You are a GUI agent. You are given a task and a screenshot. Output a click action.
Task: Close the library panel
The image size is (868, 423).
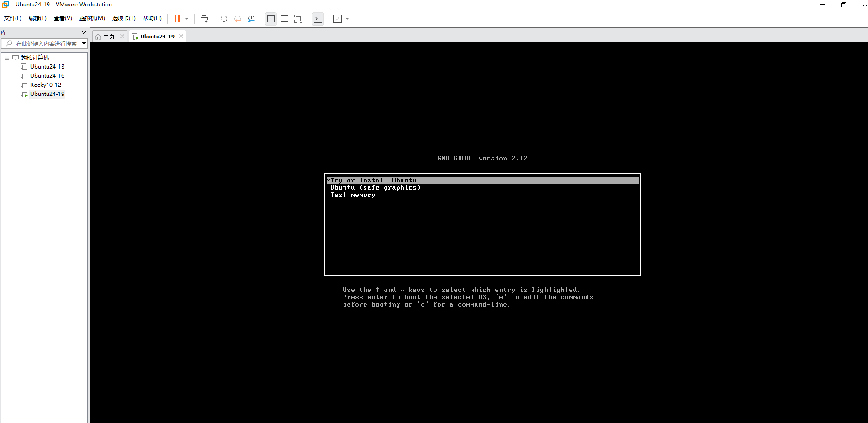coord(84,33)
